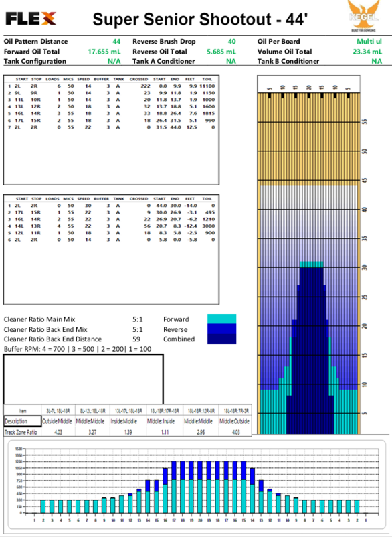Click the Reverse Brush Drop value 40
Screen dimensions: 392x537
231,41
